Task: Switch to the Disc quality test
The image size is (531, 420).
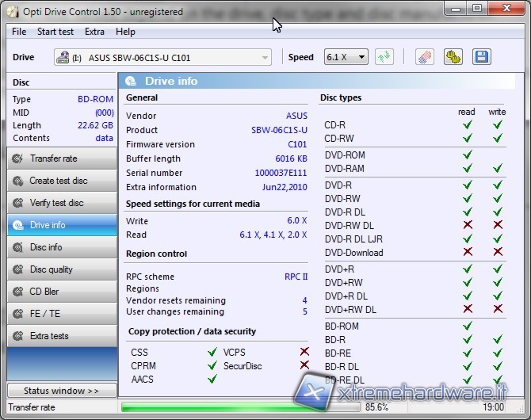Action: [61, 269]
